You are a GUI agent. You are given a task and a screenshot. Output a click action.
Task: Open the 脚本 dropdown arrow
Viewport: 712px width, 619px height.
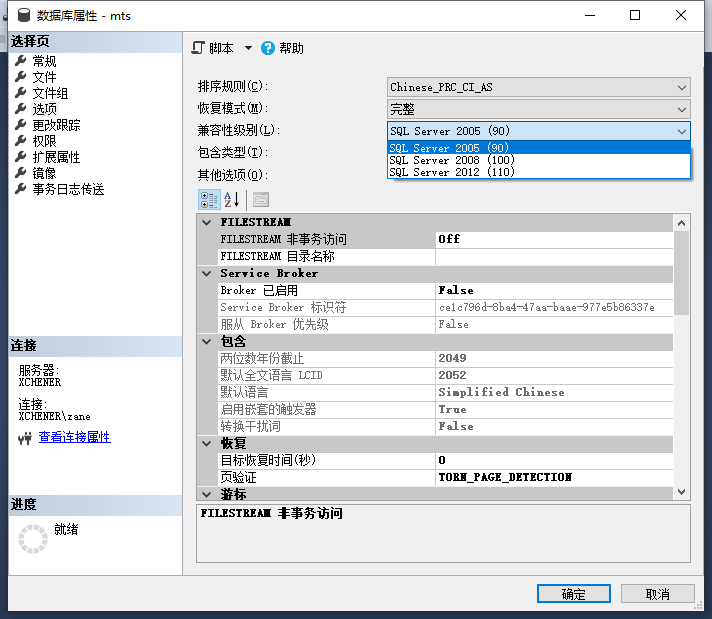coord(248,48)
